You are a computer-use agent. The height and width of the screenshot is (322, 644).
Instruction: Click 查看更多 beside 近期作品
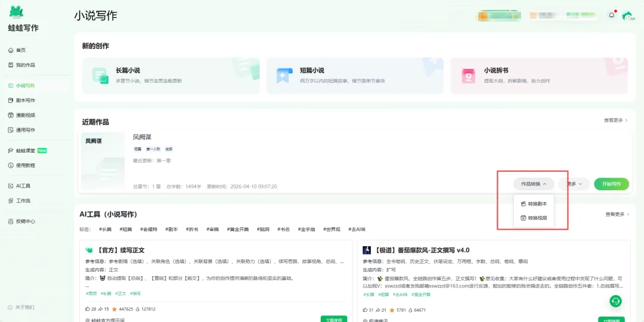click(x=615, y=120)
